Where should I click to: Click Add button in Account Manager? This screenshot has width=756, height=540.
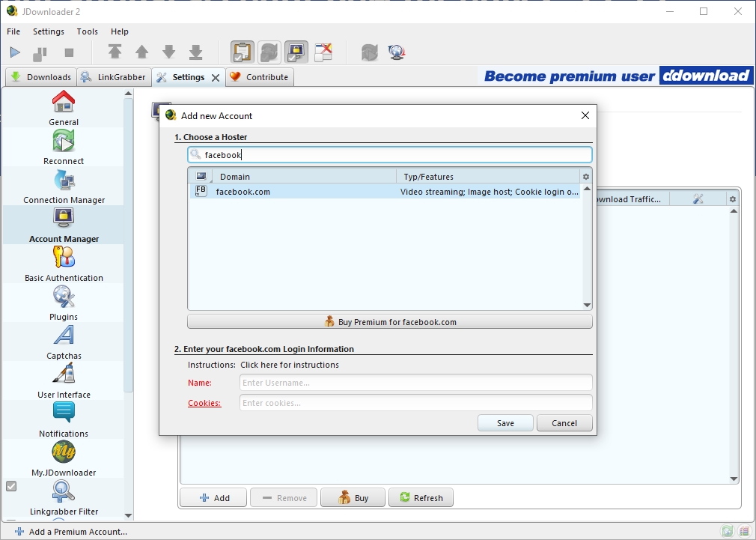pyautogui.click(x=213, y=498)
